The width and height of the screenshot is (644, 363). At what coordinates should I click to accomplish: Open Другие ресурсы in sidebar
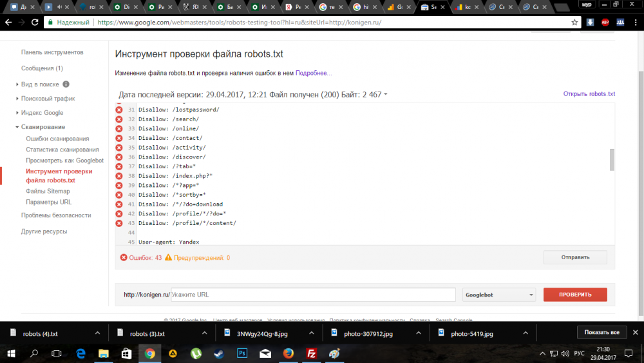44,231
